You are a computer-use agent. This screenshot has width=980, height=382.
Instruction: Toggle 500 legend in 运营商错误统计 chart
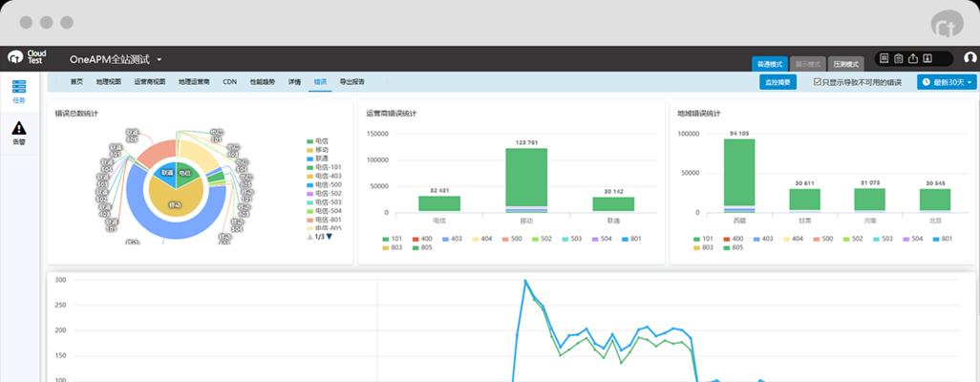click(513, 239)
